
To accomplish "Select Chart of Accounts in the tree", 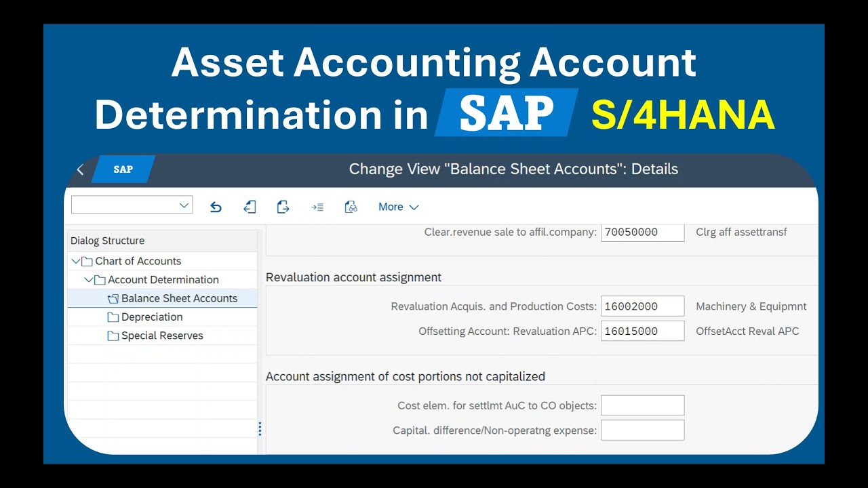I will (x=138, y=261).
